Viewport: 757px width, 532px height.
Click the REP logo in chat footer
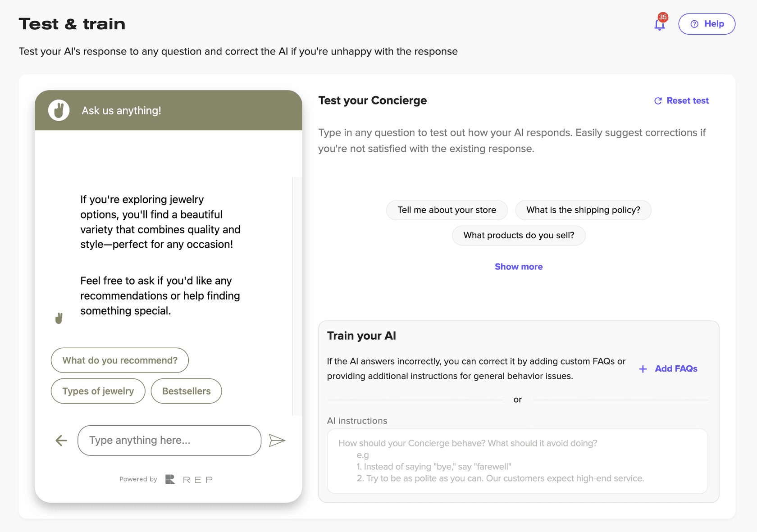pos(189,479)
